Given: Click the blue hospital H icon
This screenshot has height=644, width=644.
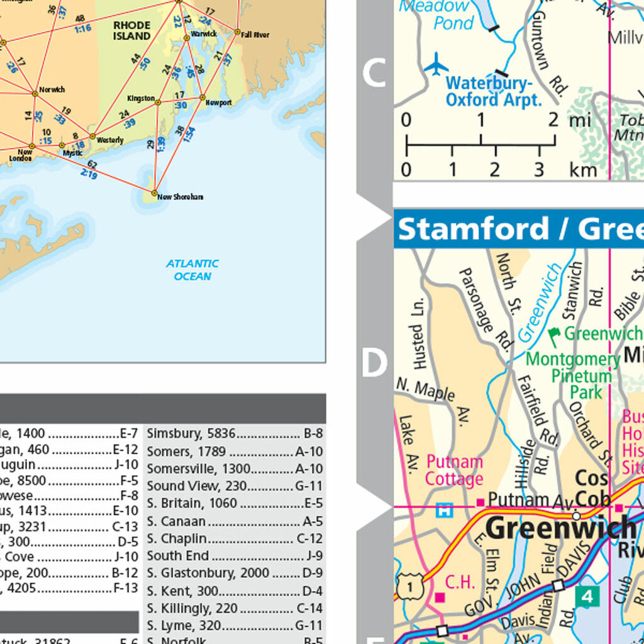Looking at the screenshot, I should (x=445, y=511).
